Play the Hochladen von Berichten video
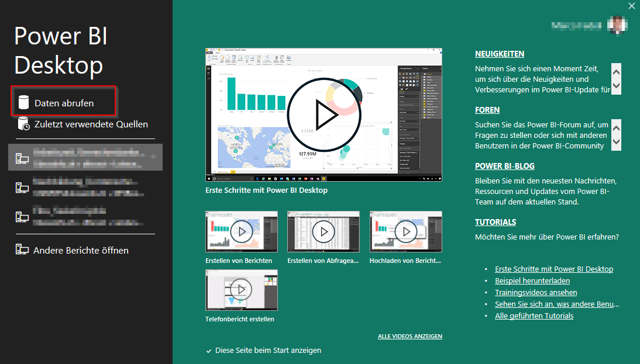 pos(405,232)
